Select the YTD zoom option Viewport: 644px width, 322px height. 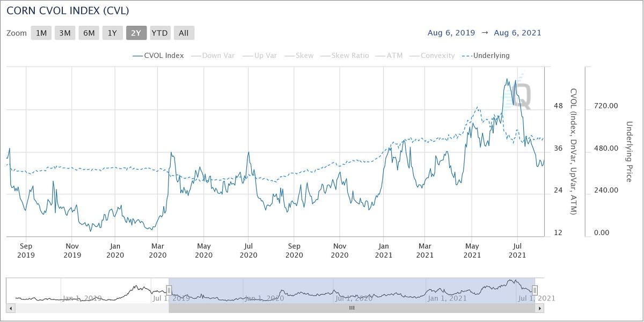(x=159, y=33)
